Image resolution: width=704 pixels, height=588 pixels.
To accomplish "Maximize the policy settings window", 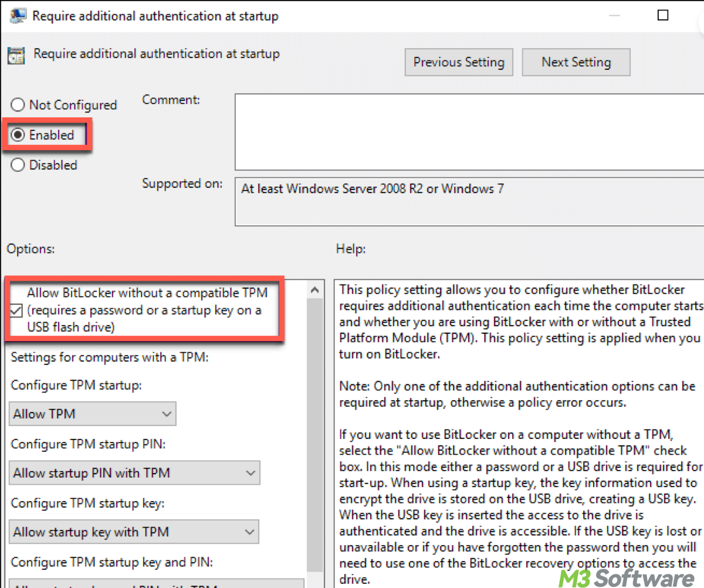I will [x=663, y=15].
